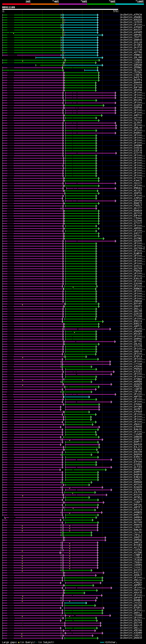Viewport: 146px width, 644px height.
Task: Click hit label UniRef100_Q13547
Action: coord(131,123)
